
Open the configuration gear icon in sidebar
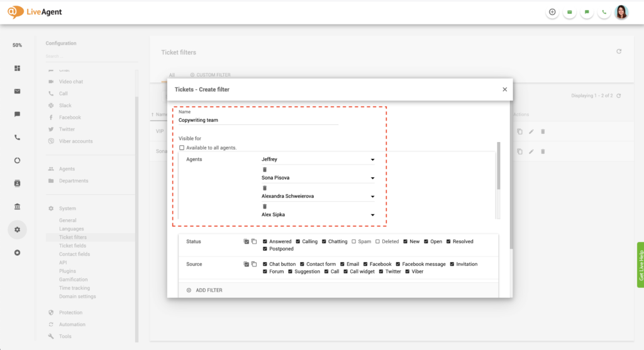tap(18, 230)
